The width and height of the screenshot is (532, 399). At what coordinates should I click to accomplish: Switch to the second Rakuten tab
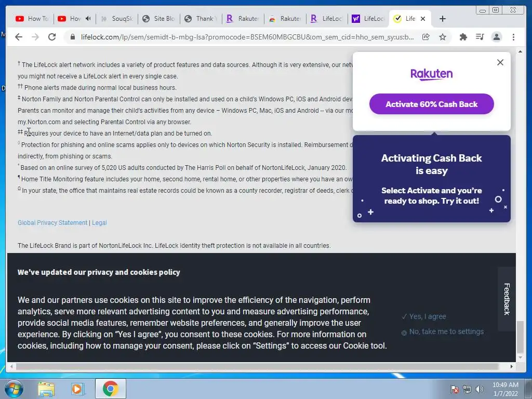click(x=285, y=19)
